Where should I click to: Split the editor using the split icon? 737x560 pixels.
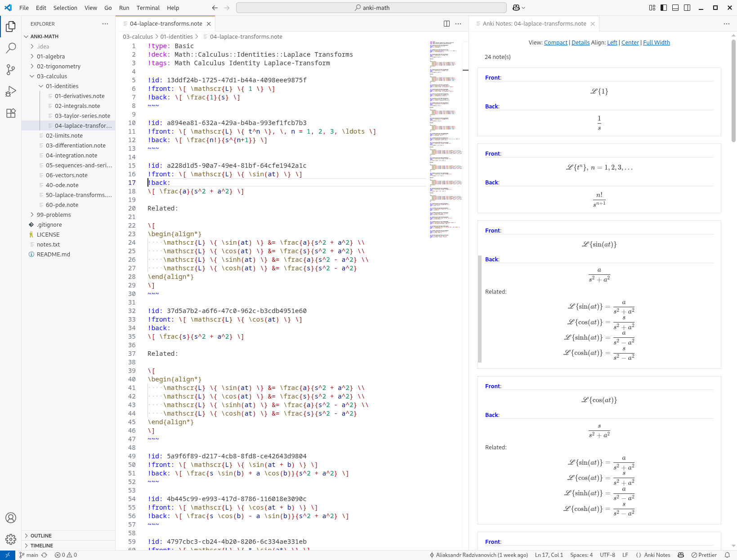coord(446,23)
